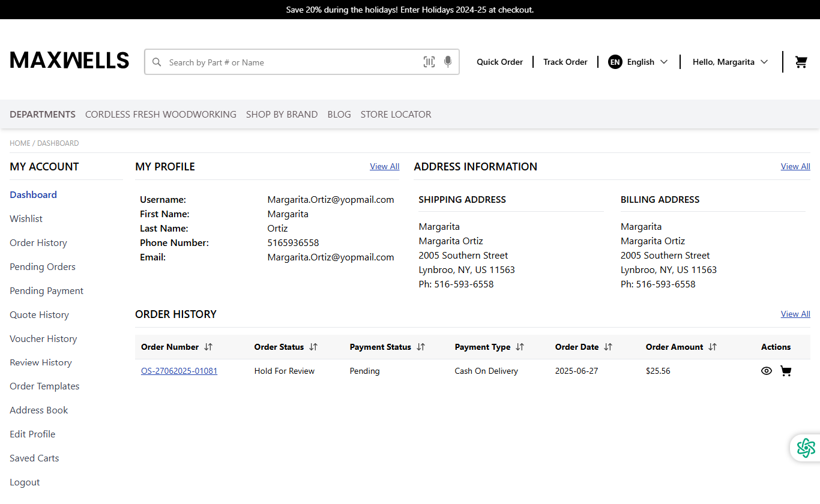The height and width of the screenshot is (504, 820).
Task: Go to Edit Profile
Action: (x=32, y=434)
